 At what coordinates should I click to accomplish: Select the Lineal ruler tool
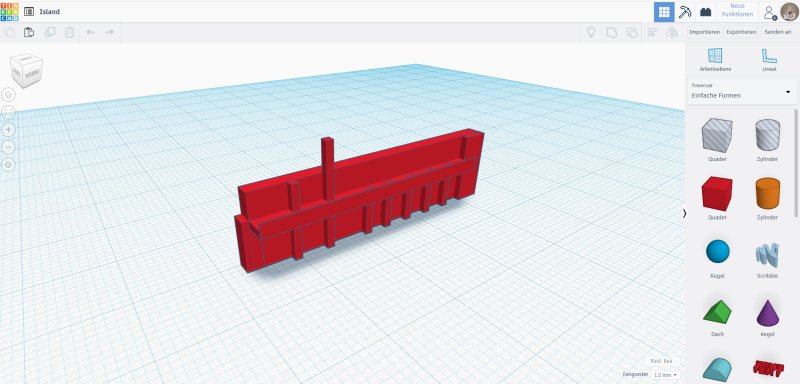click(769, 60)
